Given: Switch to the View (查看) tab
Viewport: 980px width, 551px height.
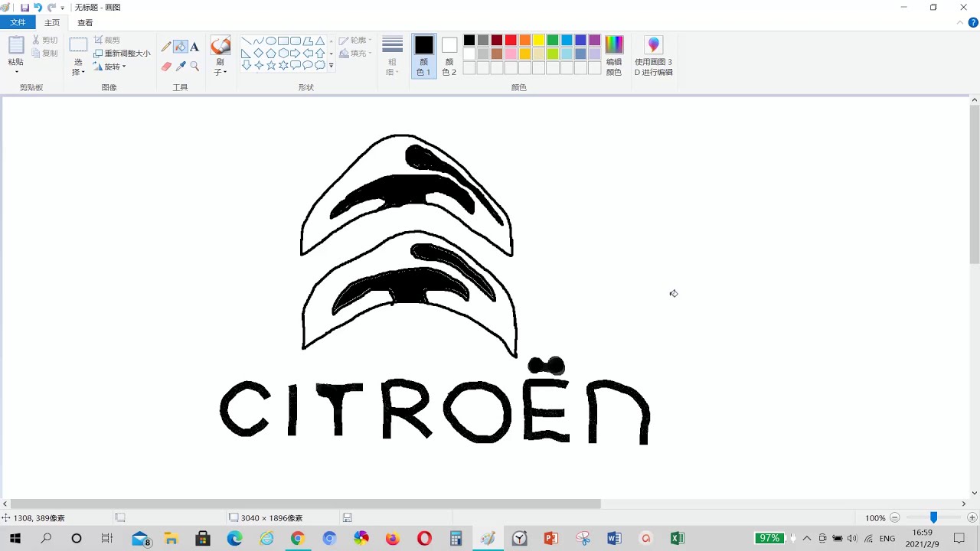Looking at the screenshot, I should point(85,23).
